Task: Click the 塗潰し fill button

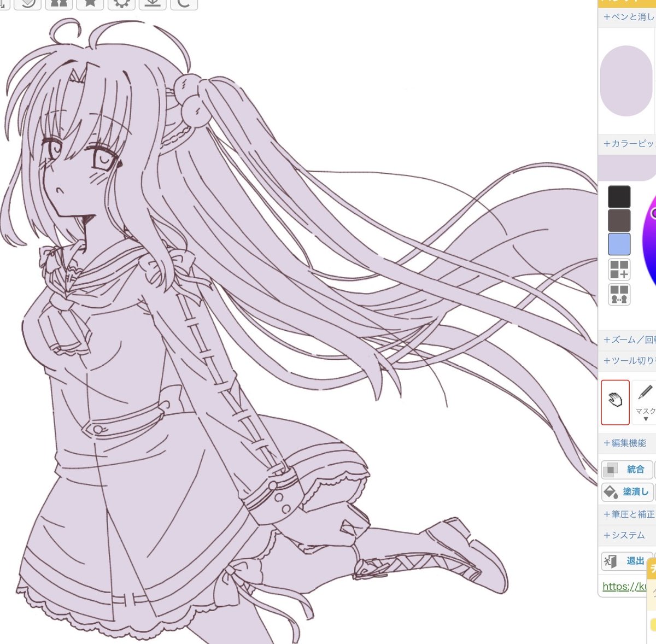Action: pyautogui.click(x=626, y=492)
